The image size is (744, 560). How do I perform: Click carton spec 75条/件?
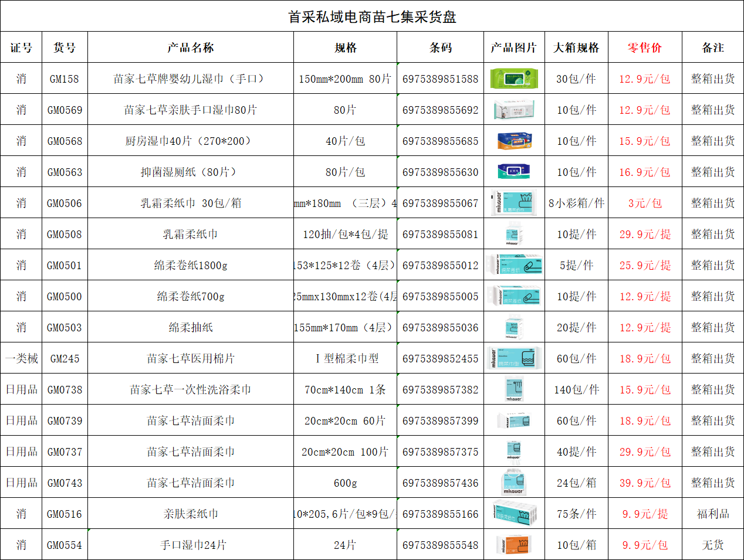(x=577, y=514)
